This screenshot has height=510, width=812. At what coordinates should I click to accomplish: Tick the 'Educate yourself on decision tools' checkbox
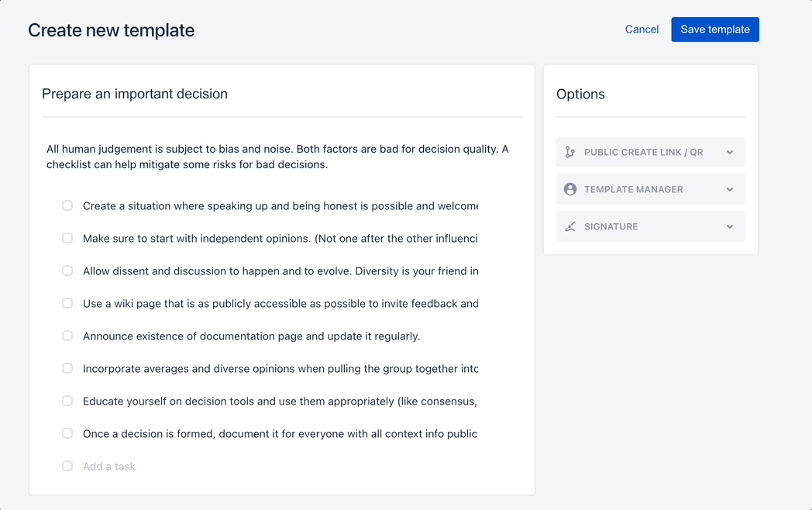click(67, 401)
